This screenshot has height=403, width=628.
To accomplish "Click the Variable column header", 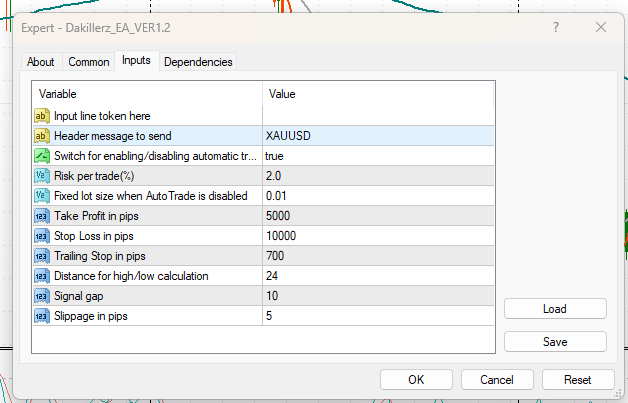I will click(x=147, y=94).
